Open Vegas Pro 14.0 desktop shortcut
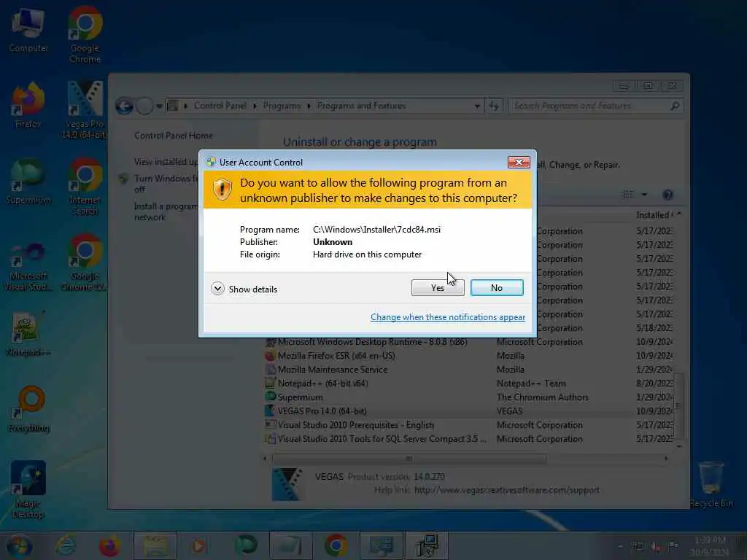Image resolution: width=747 pixels, height=560 pixels. click(x=85, y=111)
